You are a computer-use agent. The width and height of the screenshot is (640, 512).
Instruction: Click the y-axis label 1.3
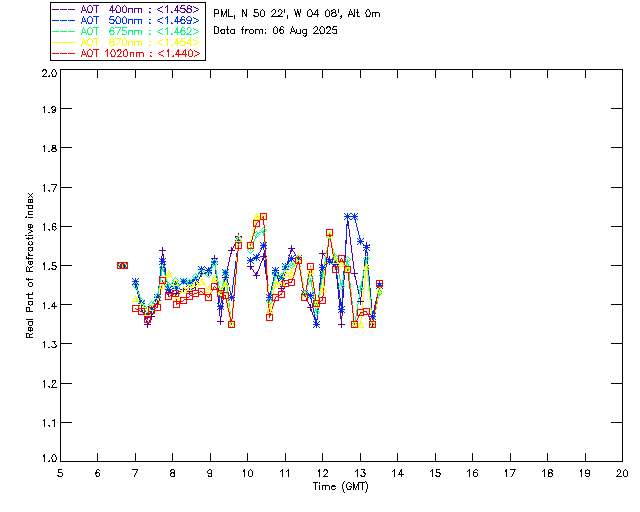[49, 344]
